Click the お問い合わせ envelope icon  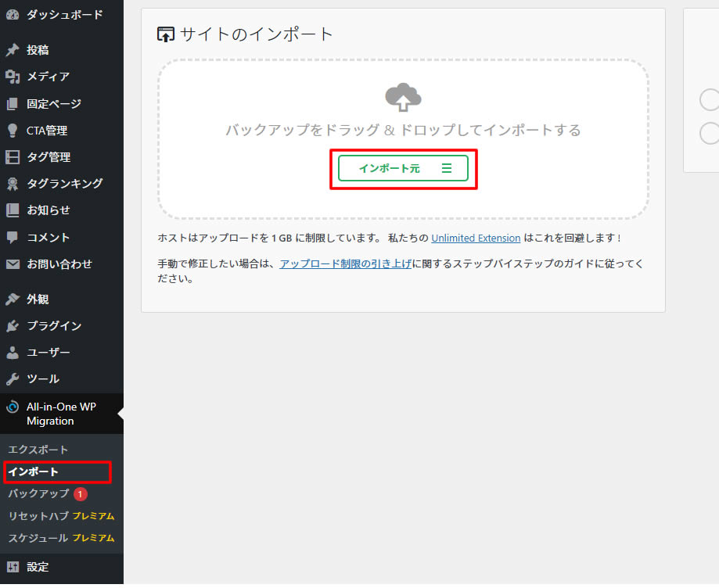(13, 264)
